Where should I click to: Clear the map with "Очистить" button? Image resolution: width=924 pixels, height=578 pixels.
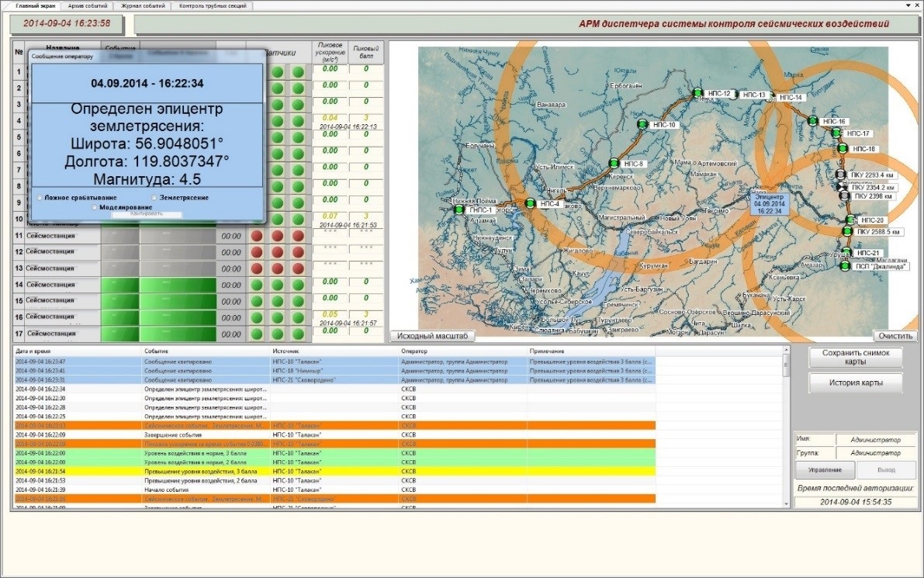[895, 336]
